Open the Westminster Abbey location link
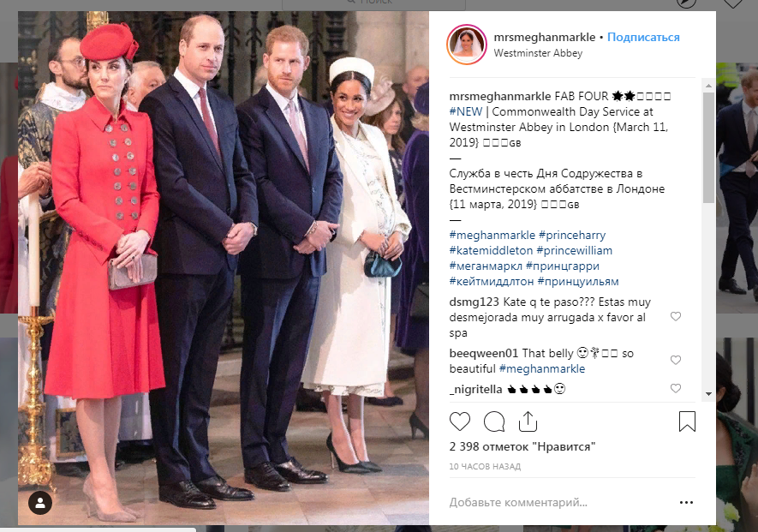The width and height of the screenshot is (758, 532). click(538, 53)
